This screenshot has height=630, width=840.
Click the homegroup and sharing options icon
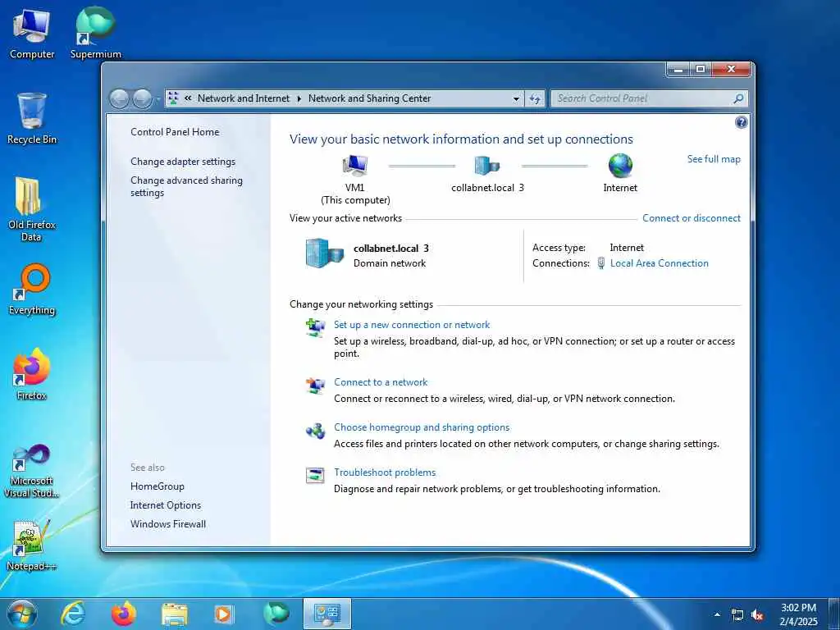click(315, 430)
